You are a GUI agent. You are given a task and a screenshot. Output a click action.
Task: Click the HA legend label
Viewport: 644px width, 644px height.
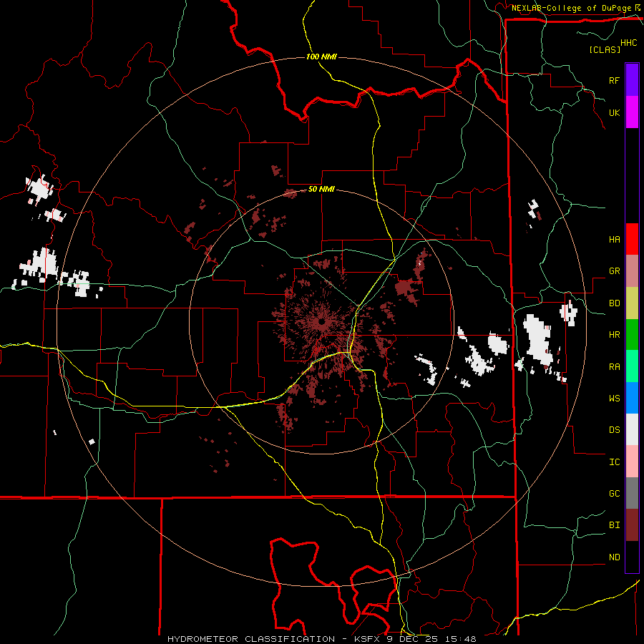(x=614, y=239)
